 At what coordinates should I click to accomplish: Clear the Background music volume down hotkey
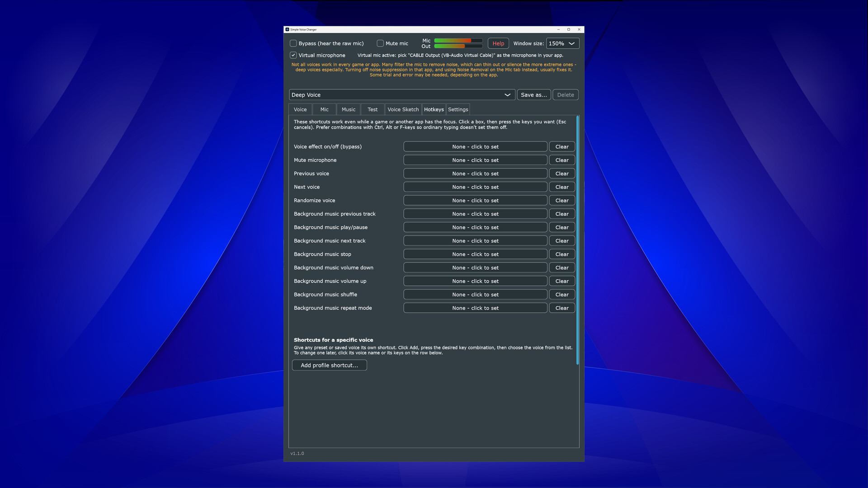[x=562, y=267]
